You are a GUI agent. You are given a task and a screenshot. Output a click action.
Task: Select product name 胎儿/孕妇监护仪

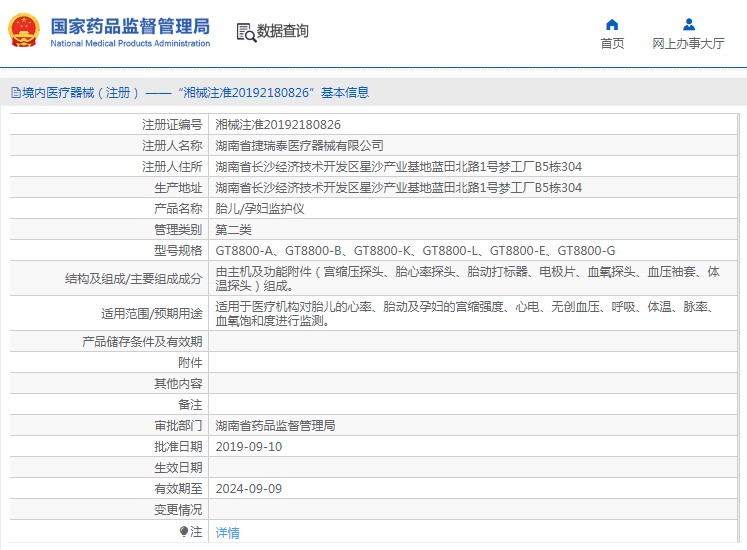pyautogui.click(x=260, y=209)
